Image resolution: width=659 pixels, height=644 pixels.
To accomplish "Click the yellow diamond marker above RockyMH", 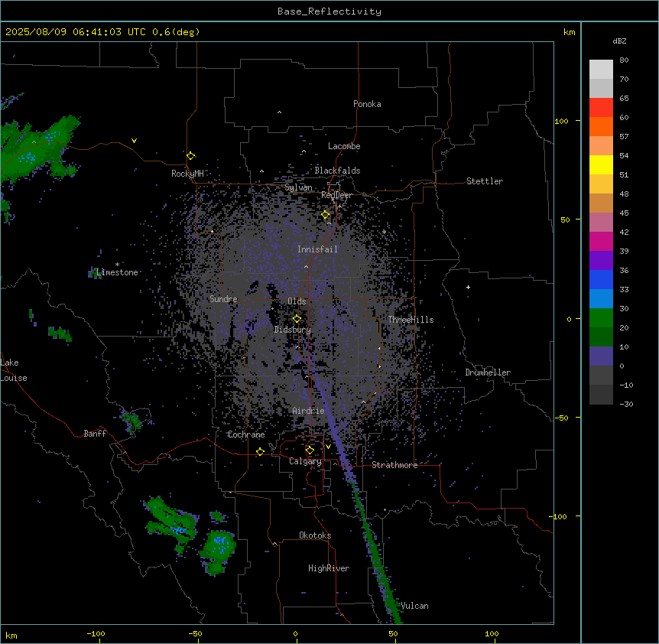I will click(x=190, y=156).
